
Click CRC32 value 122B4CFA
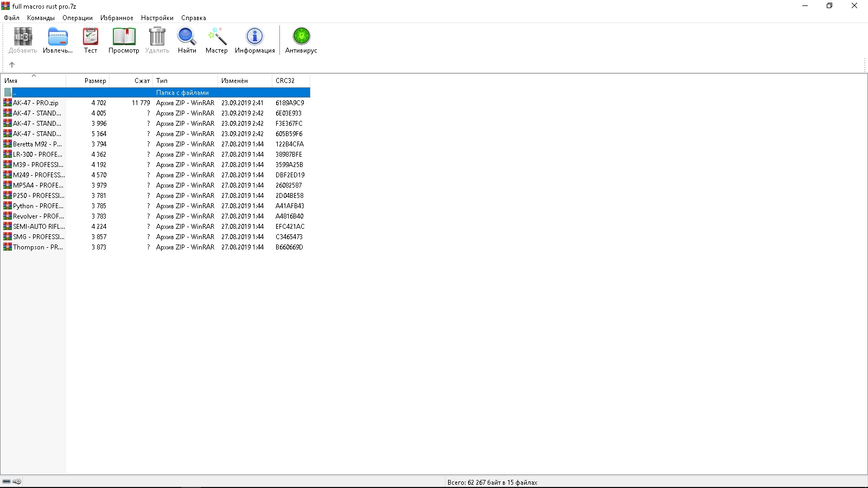(x=290, y=144)
